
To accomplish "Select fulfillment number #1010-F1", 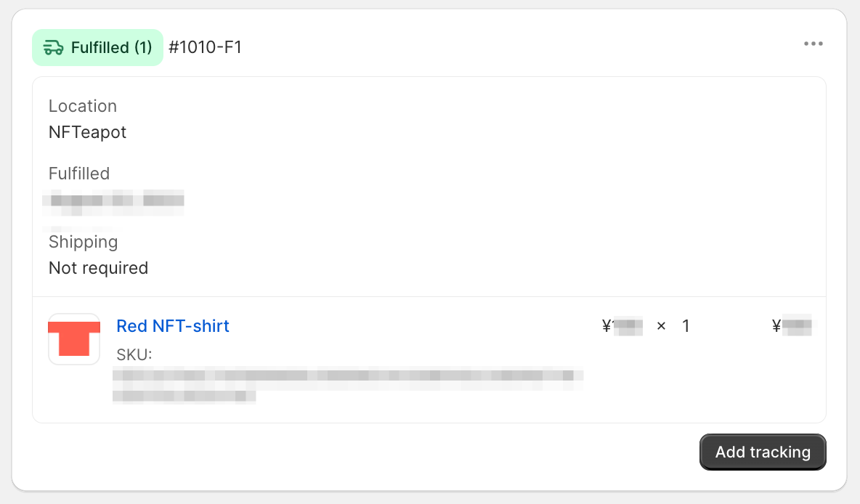I will tap(205, 48).
